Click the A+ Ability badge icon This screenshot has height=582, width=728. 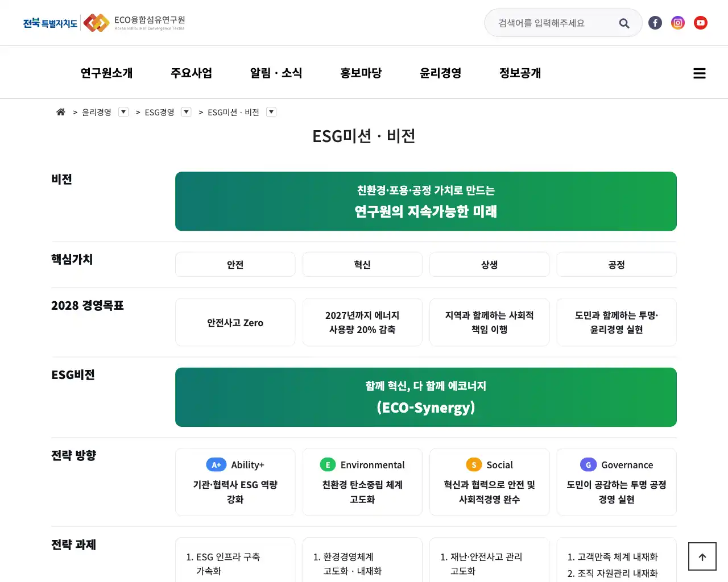pyautogui.click(x=216, y=465)
